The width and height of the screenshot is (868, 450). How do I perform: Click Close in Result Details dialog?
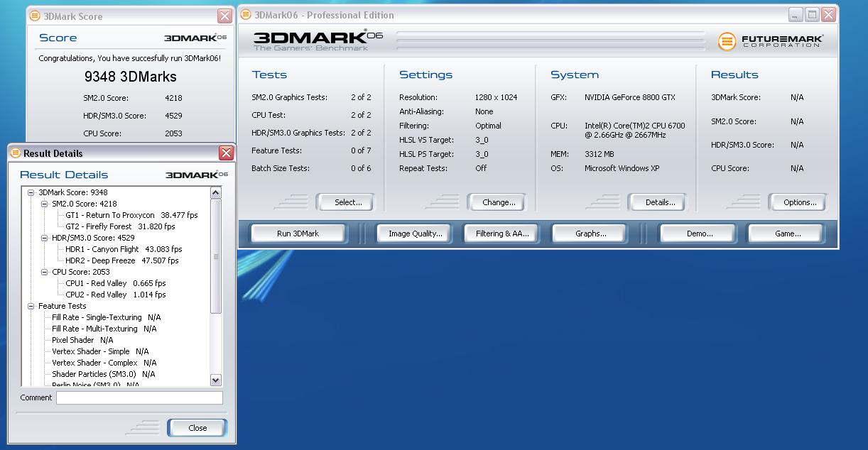(197, 428)
